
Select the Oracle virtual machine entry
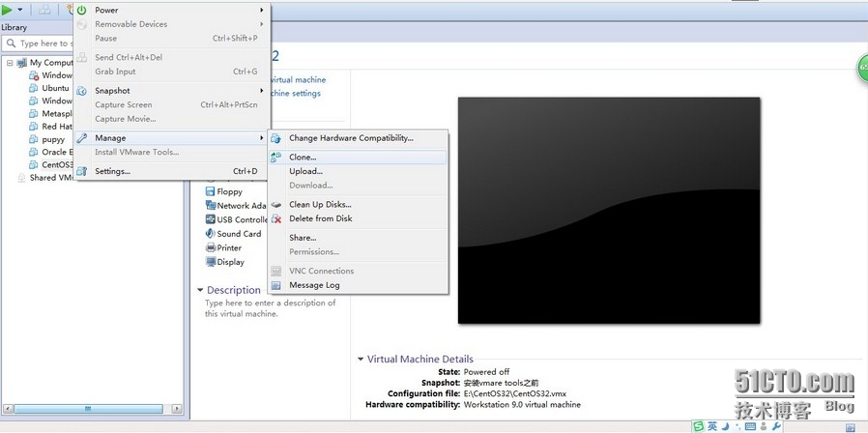pos(57,152)
